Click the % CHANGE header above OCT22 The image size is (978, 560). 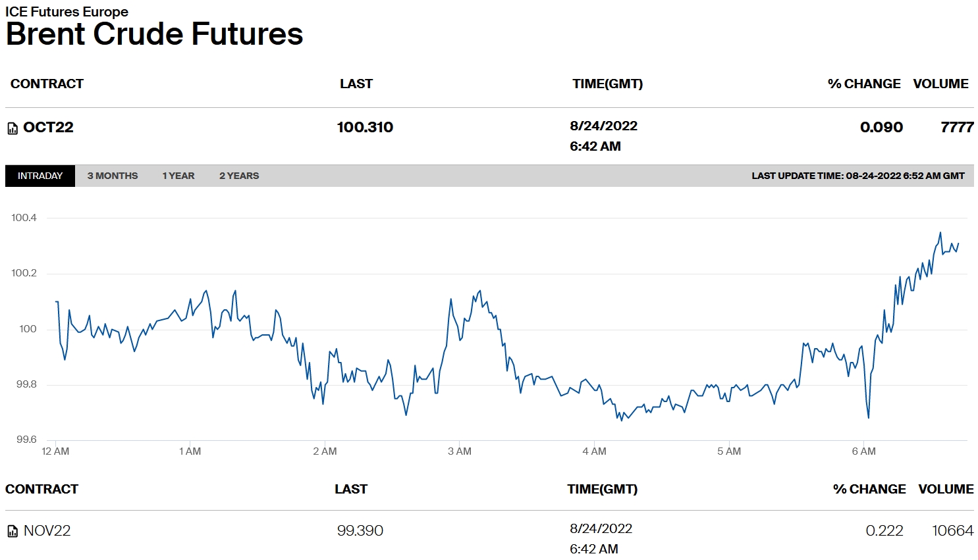pos(864,84)
